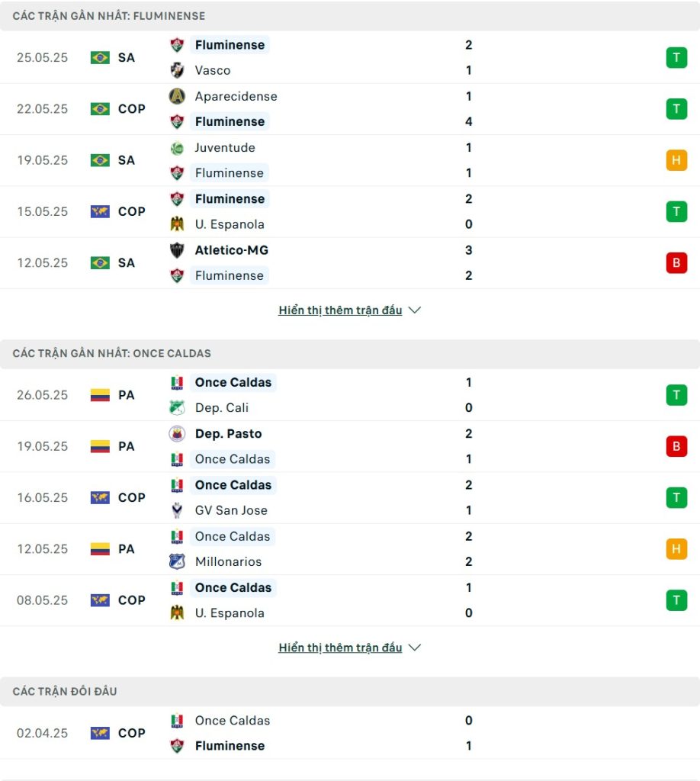Click the second Hiển thị thêm trận đấu link
Screen dimensions: 700x781
click(340, 648)
